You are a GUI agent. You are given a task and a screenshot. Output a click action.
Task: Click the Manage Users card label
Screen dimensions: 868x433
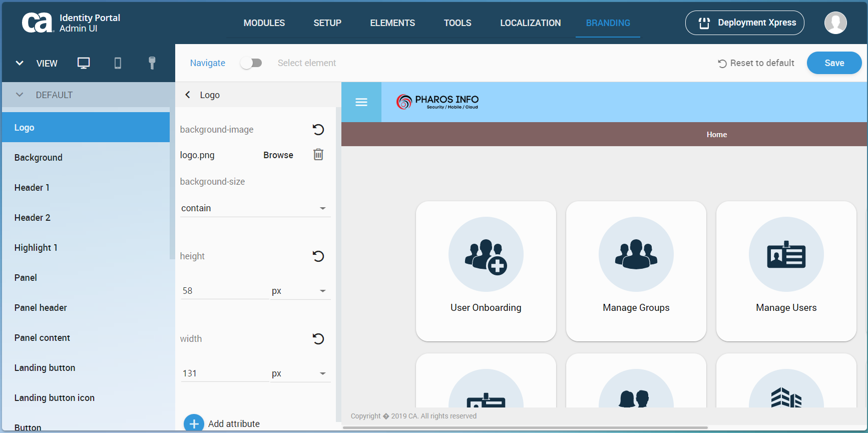[786, 308]
